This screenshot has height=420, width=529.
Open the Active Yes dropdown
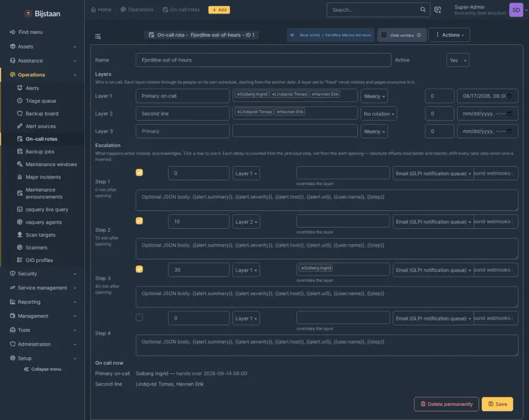[458, 60]
